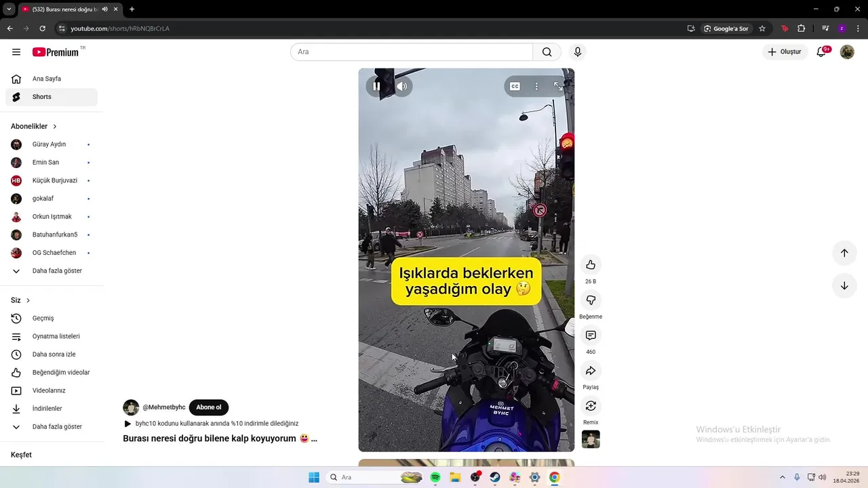Subscribe with the Abone ol button
The width and height of the screenshot is (868, 488).
coord(209,407)
